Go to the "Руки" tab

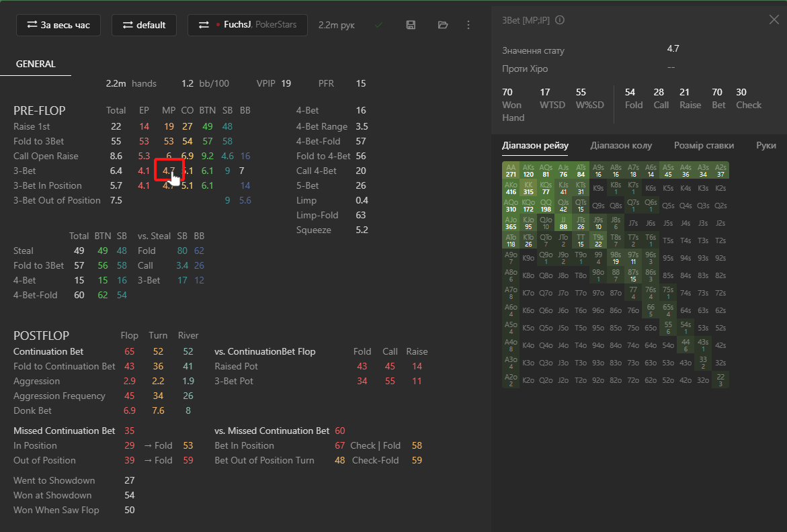coord(766,145)
